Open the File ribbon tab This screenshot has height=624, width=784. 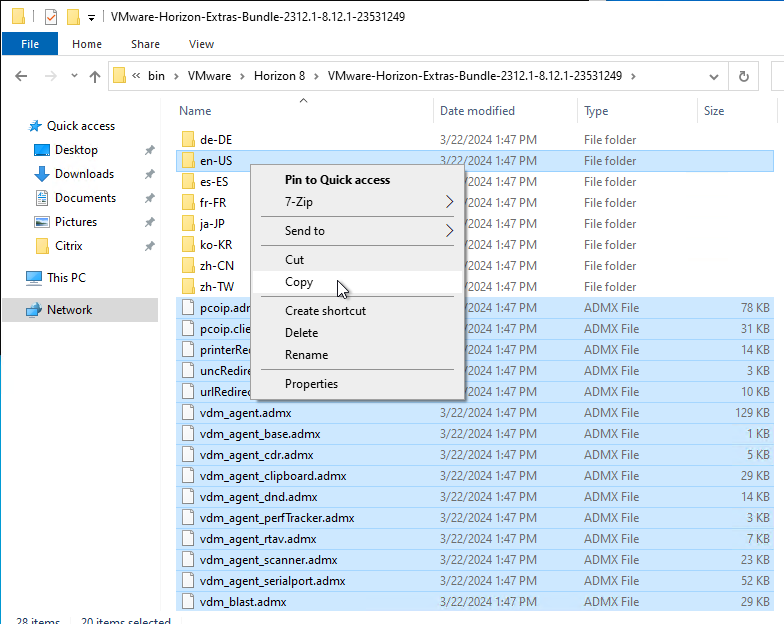pyautogui.click(x=30, y=44)
